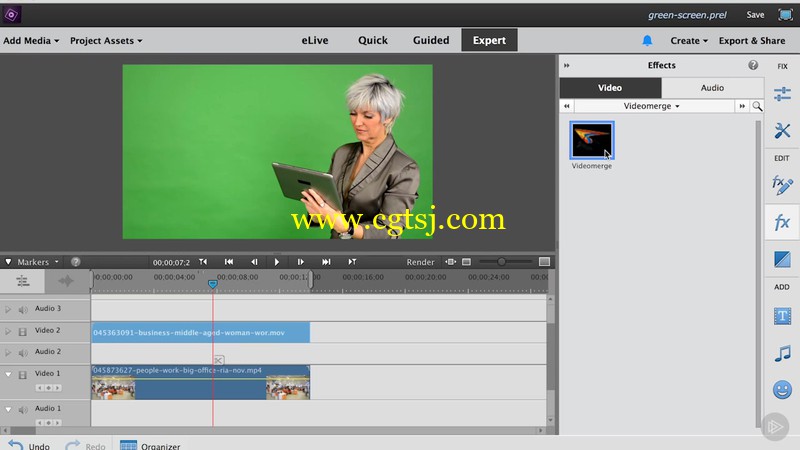The height and width of the screenshot is (450, 800).
Task: Expand the Video 2 track
Action: tap(8, 331)
